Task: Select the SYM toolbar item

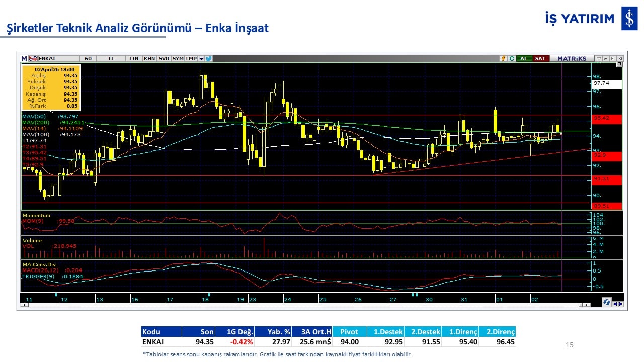Action: (178, 58)
